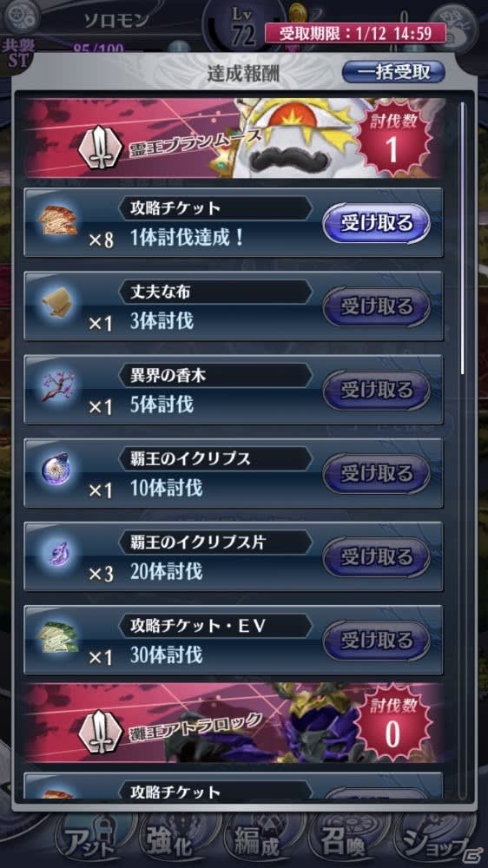Click the reward list vertical scrollbar

463,238
